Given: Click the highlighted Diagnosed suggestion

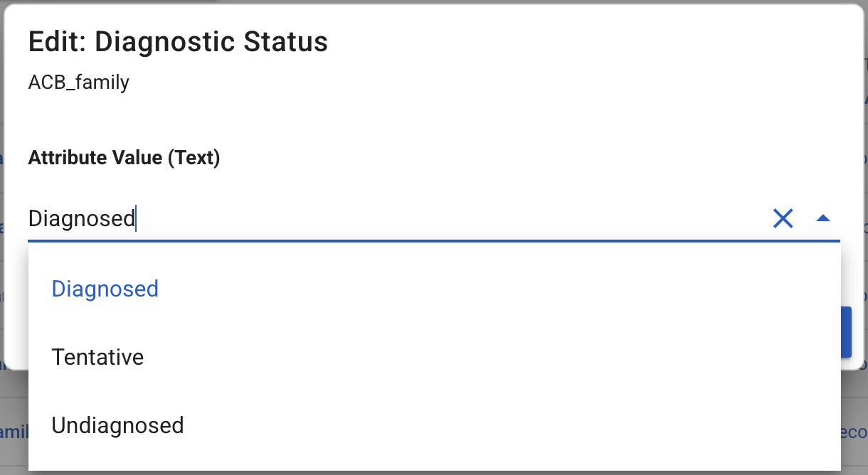Looking at the screenshot, I should point(105,289).
